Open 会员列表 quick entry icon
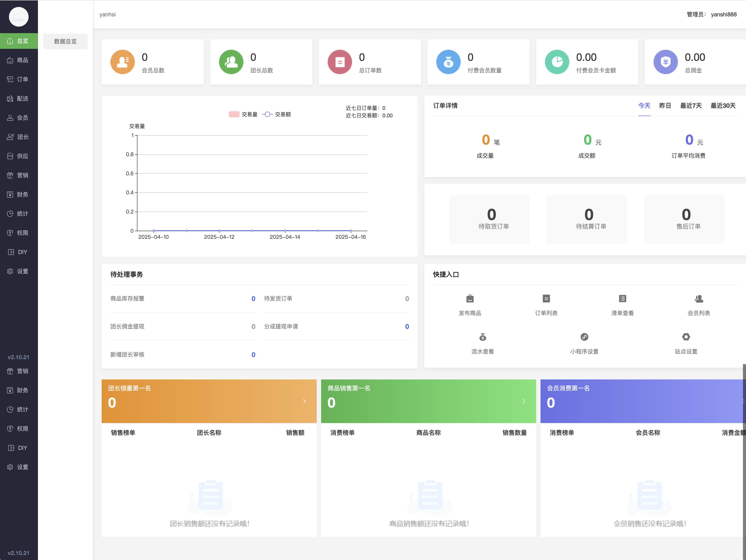This screenshot has width=746, height=560. tap(699, 299)
